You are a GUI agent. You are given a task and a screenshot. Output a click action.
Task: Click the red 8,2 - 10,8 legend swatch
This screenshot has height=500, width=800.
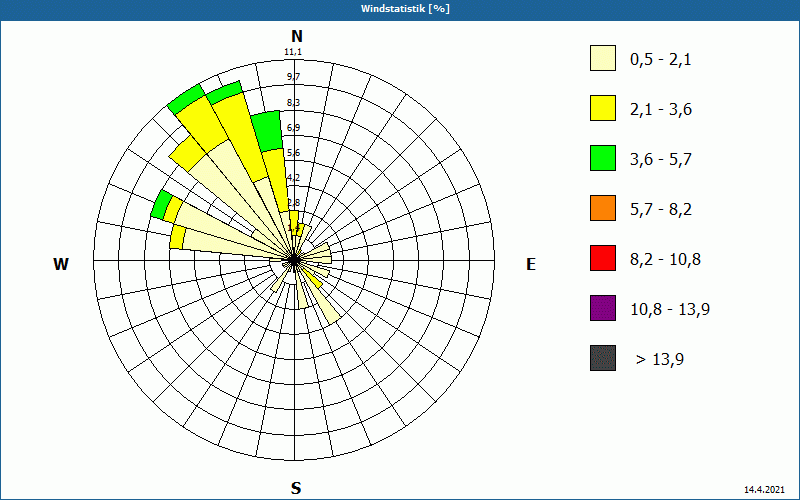point(603,258)
